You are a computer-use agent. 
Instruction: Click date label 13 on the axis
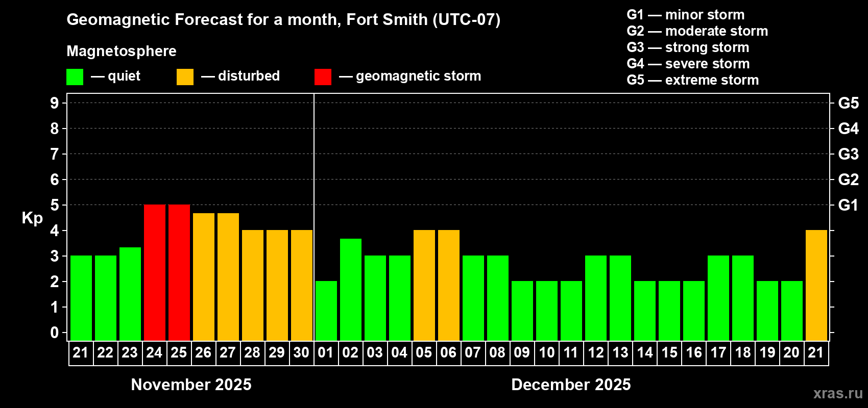click(620, 353)
